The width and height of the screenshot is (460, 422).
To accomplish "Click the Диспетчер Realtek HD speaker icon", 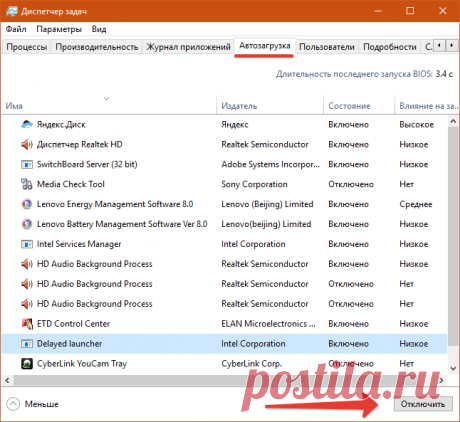I will pos(27,145).
